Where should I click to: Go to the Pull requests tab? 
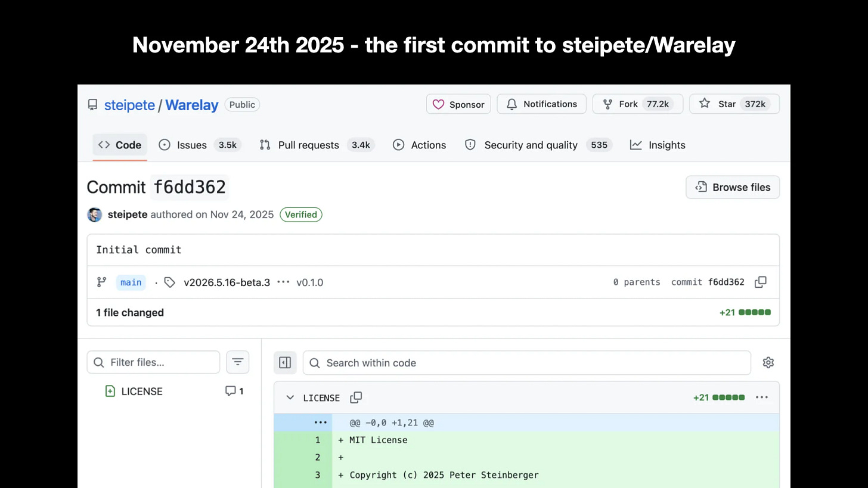[x=317, y=145]
